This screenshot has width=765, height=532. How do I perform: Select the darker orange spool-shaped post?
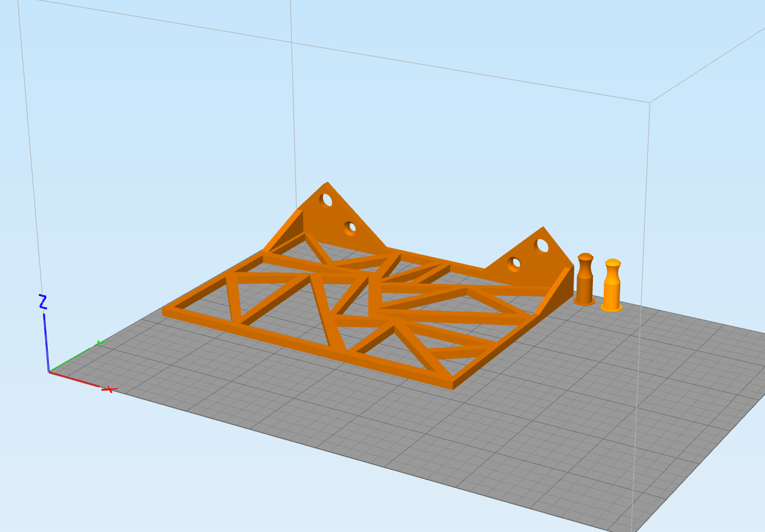pos(584,280)
